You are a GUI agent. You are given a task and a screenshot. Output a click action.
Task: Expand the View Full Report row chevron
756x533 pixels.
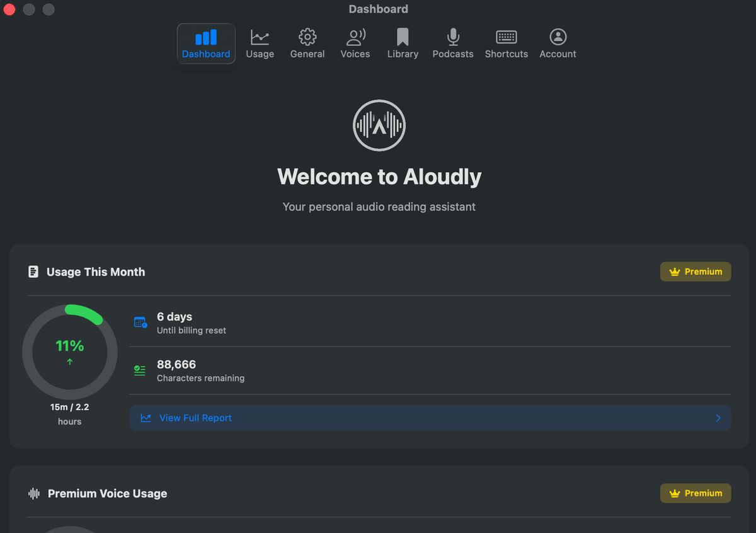pos(718,418)
